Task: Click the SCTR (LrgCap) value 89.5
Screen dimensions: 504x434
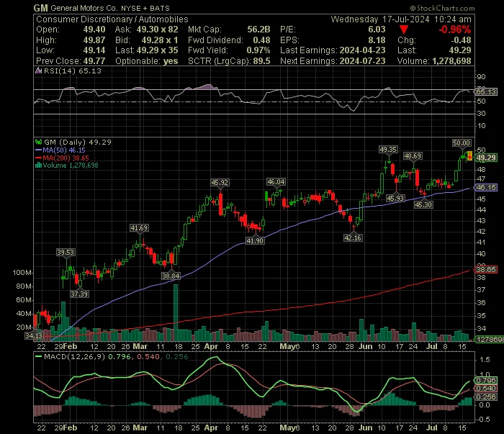Action: (x=261, y=61)
